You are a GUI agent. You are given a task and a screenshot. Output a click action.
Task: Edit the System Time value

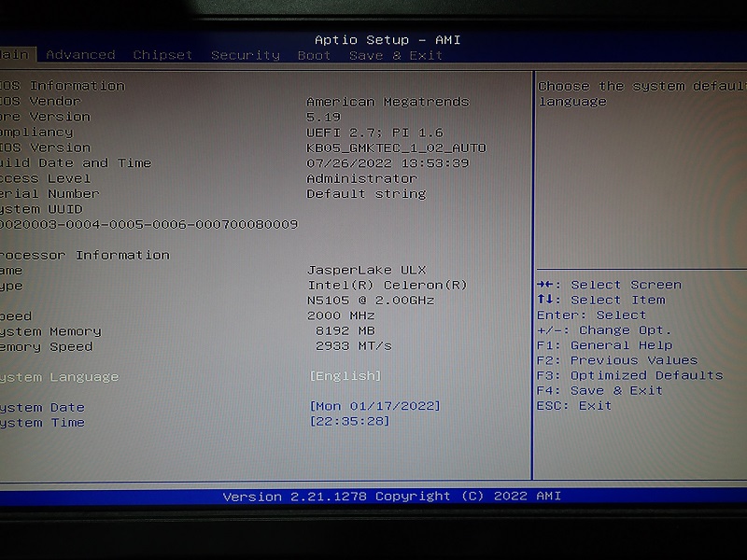pyautogui.click(x=349, y=421)
